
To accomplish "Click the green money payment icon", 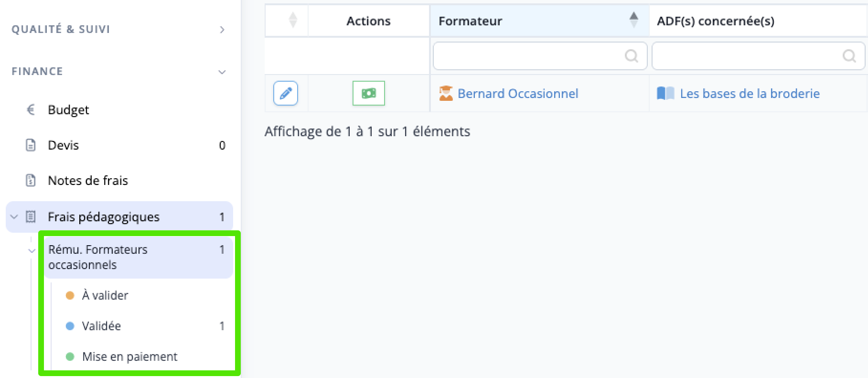I will pos(368,93).
